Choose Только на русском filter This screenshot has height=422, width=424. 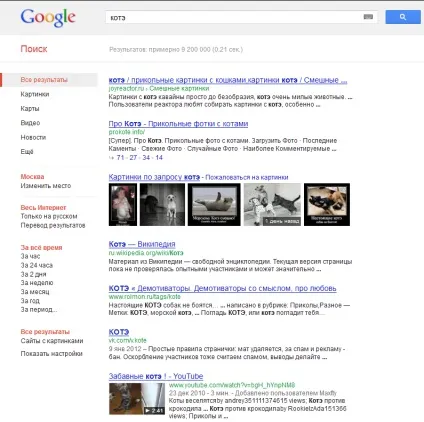point(49,216)
